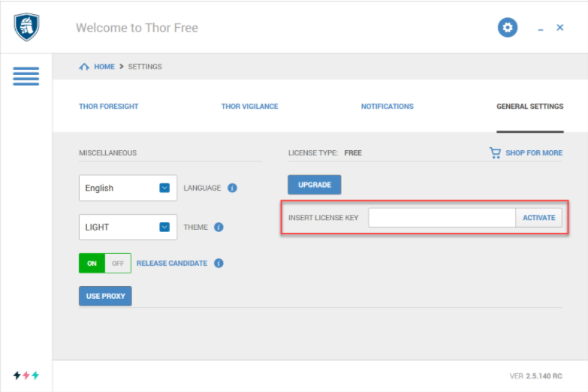Click the home icon in breadcrumb

coord(84,67)
